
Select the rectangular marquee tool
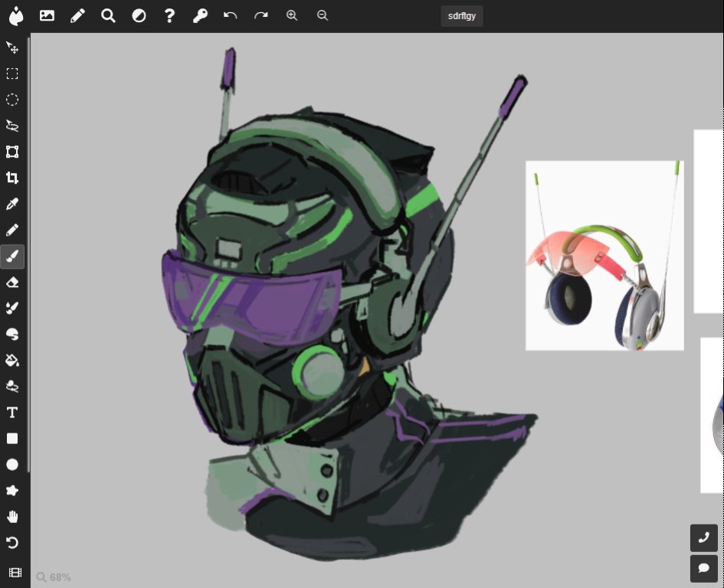coord(12,73)
